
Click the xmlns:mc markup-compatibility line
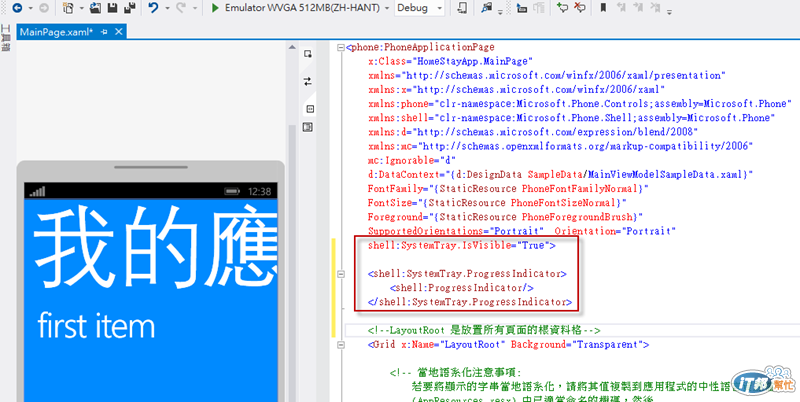[x=560, y=146]
